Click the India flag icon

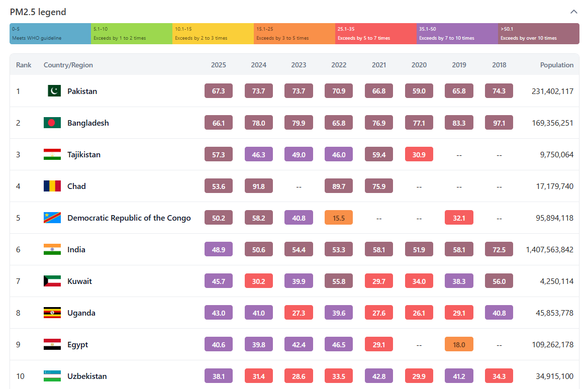click(52, 249)
